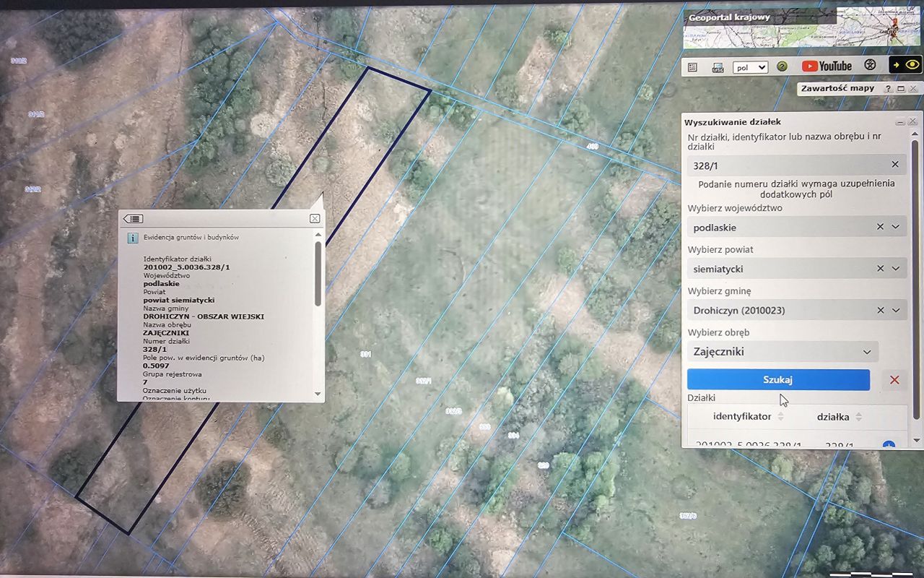Click the Wybierz gminę label
The image size is (924, 578).
pos(720,291)
